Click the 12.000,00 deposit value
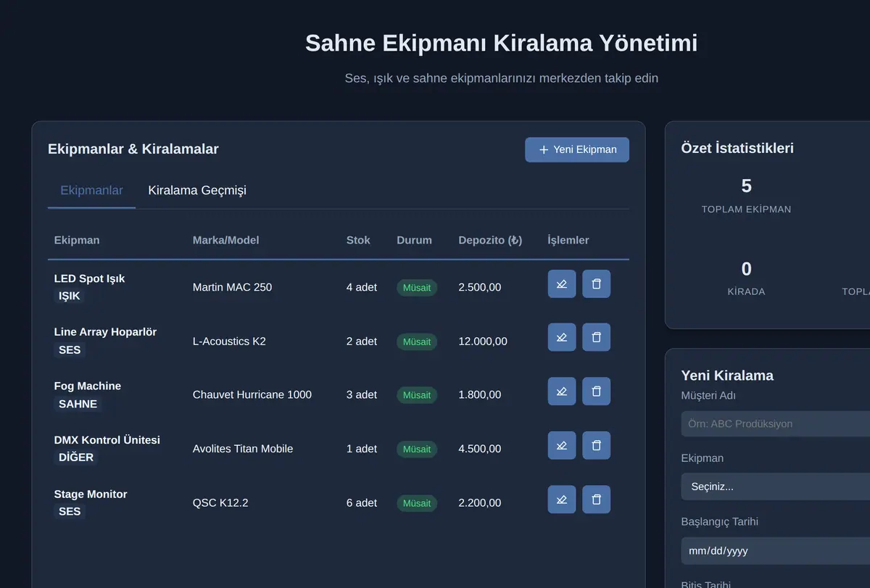870x588 pixels. pos(483,341)
